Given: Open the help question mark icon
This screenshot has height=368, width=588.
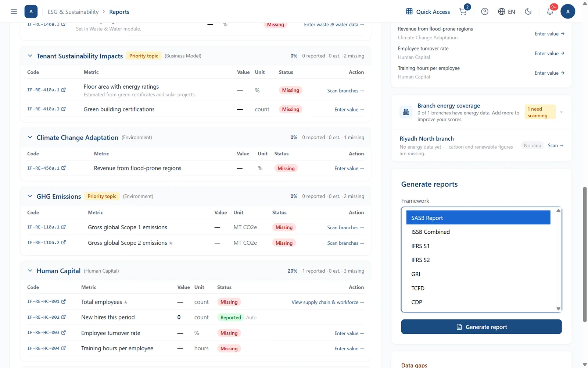Looking at the screenshot, I should point(485,11).
